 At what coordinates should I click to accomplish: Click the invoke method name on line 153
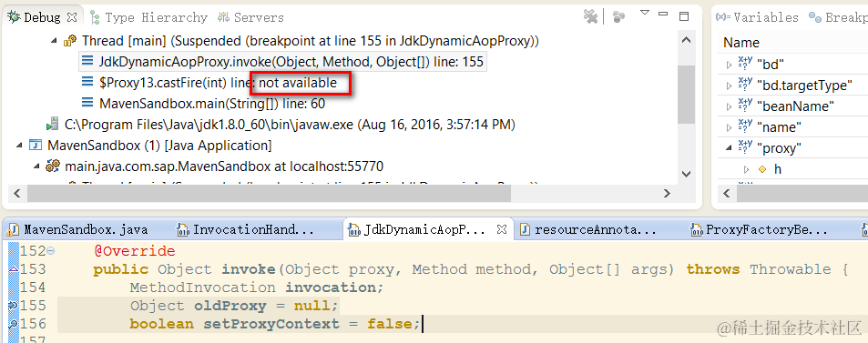coord(249,269)
